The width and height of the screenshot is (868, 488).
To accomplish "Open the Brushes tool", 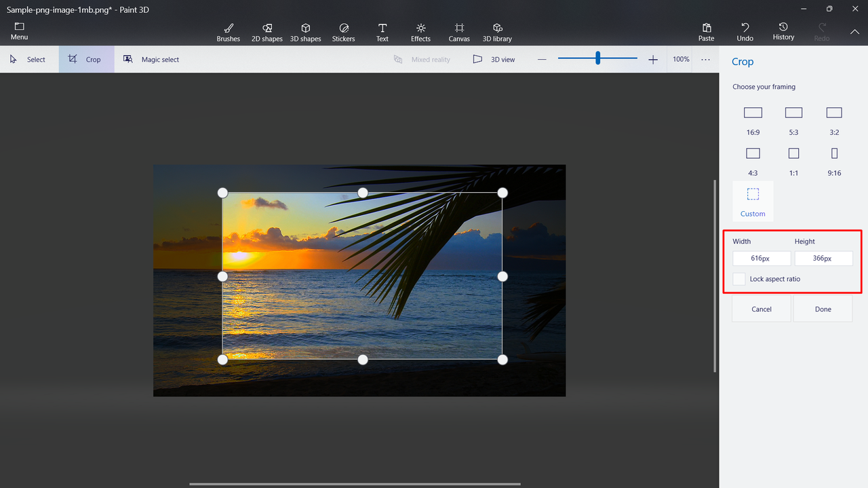I will click(228, 32).
